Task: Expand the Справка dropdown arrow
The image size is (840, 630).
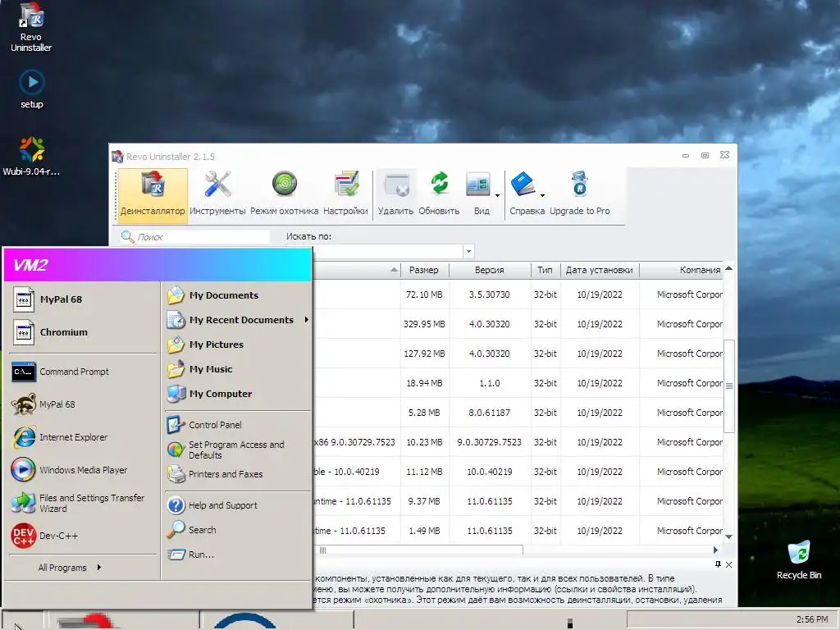Action: tap(543, 195)
